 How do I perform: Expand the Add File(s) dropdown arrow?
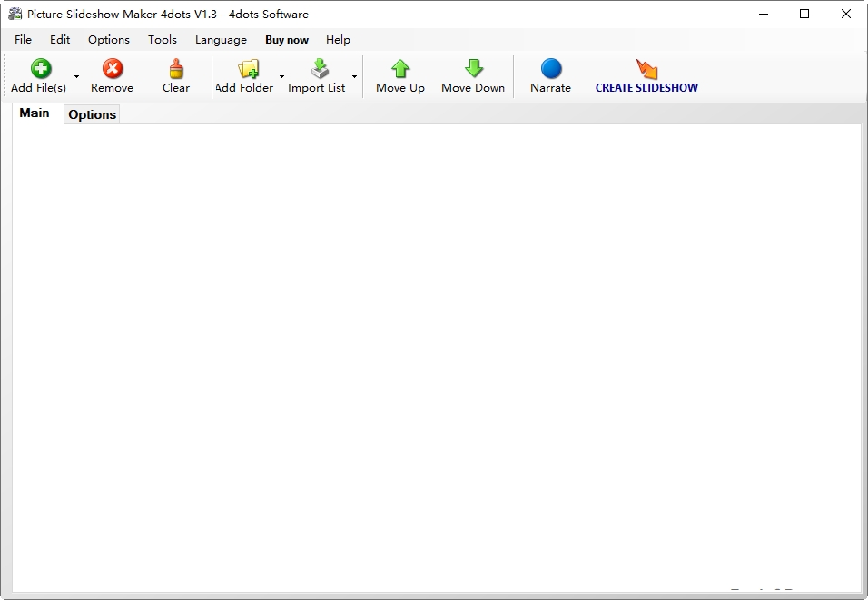pos(76,76)
